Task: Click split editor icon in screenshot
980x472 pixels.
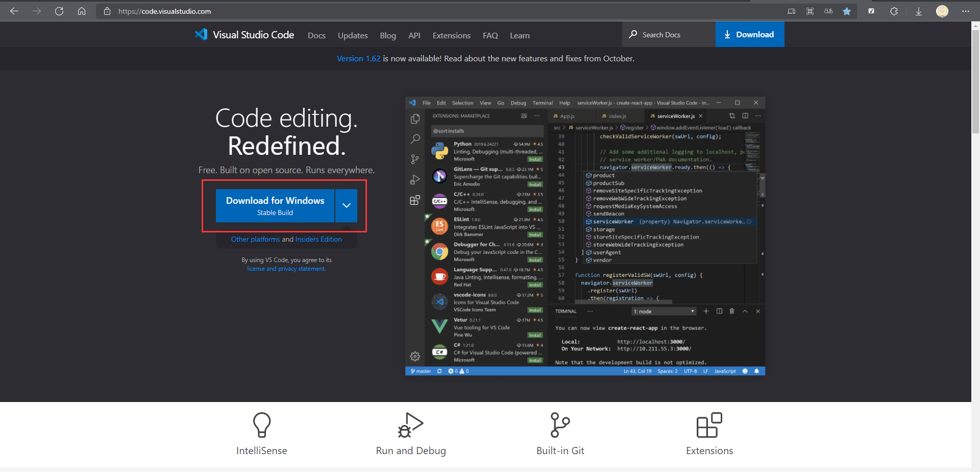Action: pyautogui.click(x=745, y=116)
